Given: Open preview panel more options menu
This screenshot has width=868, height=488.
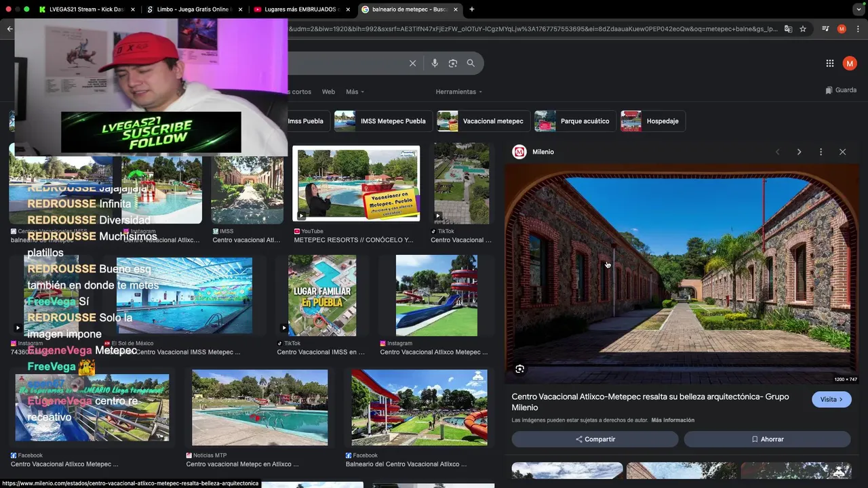Looking at the screenshot, I should coord(821,152).
